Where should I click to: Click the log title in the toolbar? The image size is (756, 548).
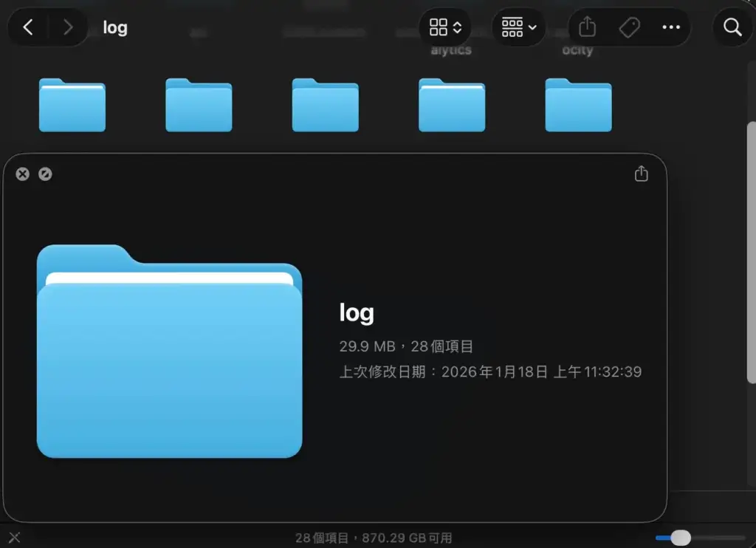point(115,28)
